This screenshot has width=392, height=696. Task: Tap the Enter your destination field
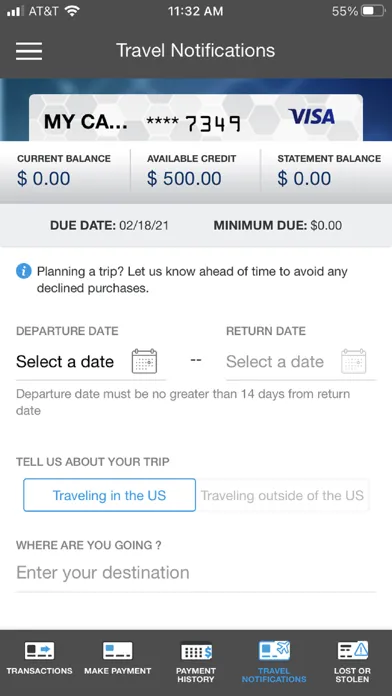[x=196, y=573]
